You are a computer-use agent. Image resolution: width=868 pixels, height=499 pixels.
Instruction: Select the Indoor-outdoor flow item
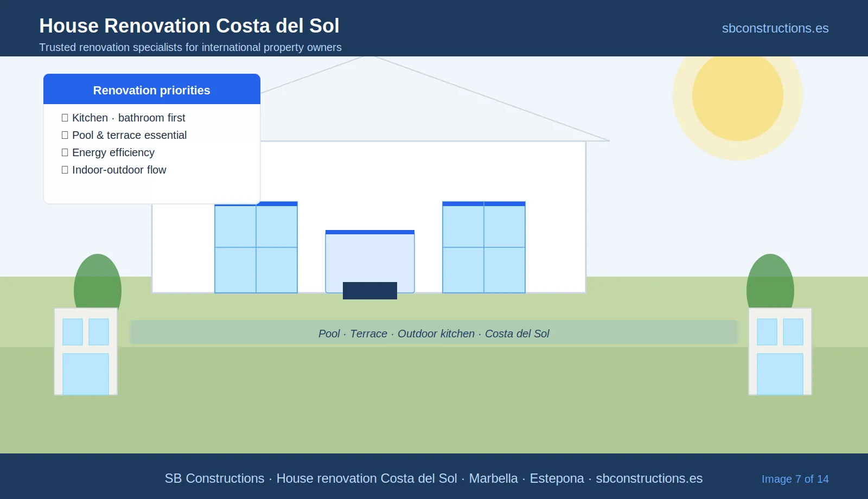coord(114,170)
